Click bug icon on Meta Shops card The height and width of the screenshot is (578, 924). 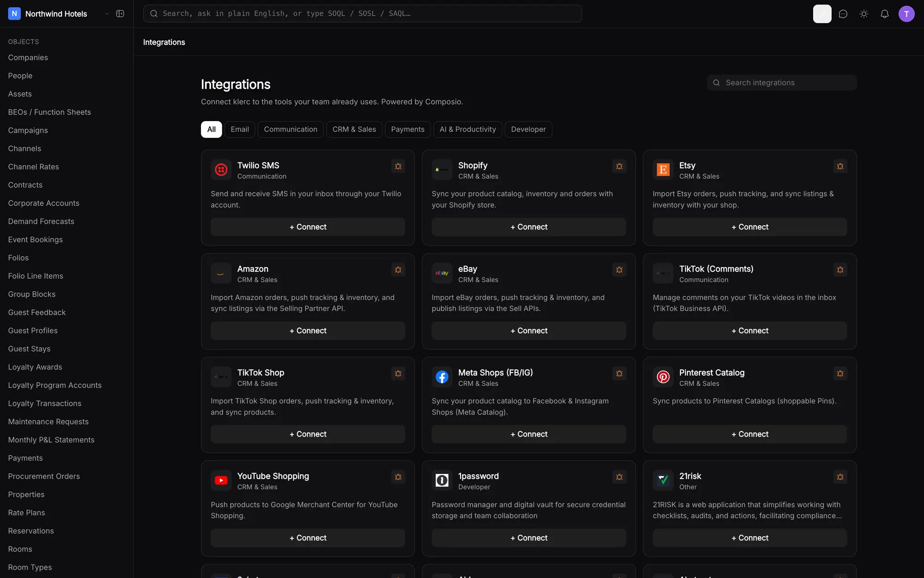(x=619, y=374)
